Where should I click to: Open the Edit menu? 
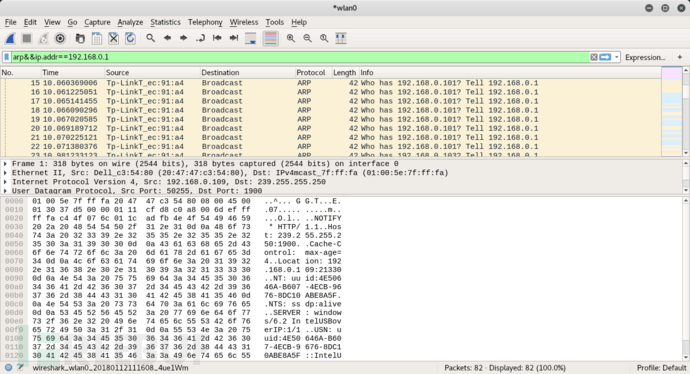(30, 22)
